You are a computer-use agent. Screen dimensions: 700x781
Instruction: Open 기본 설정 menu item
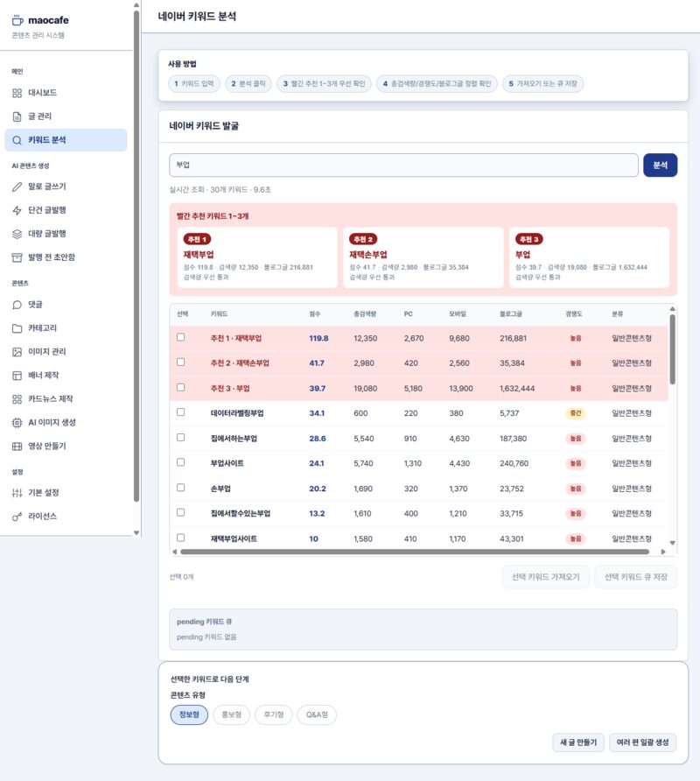click(x=66, y=493)
